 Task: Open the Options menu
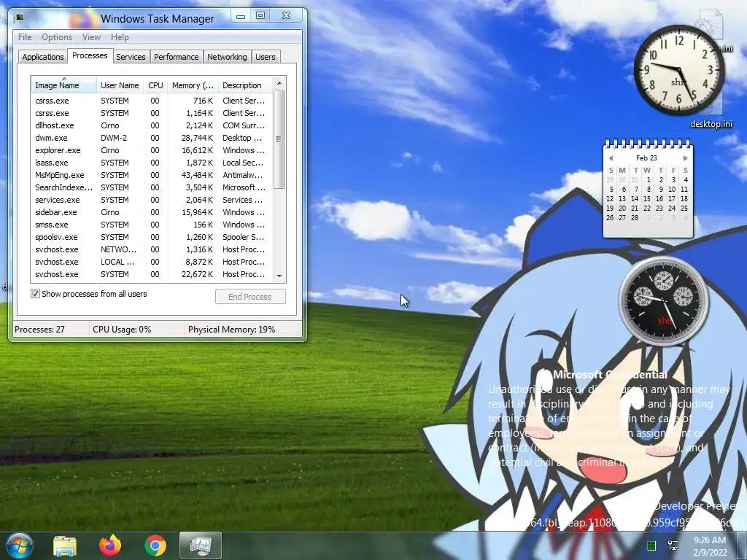pyautogui.click(x=57, y=37)
